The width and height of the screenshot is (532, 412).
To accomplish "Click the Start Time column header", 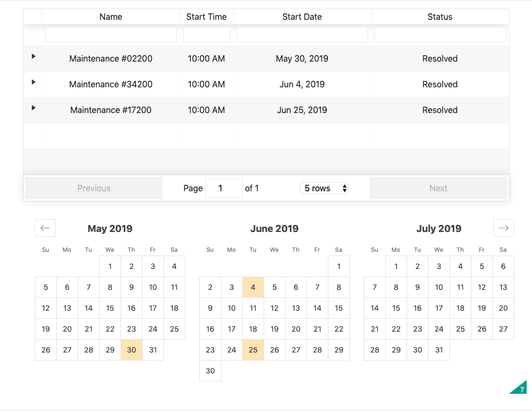I will click(206, 17).
